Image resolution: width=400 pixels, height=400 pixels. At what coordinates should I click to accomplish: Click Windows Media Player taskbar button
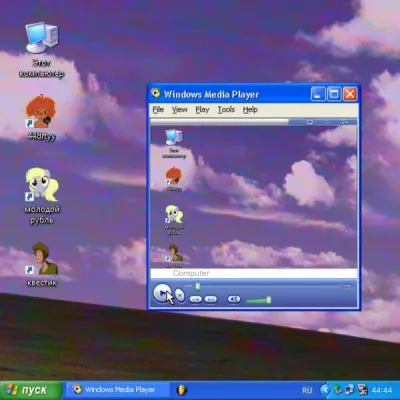point(116,390)
